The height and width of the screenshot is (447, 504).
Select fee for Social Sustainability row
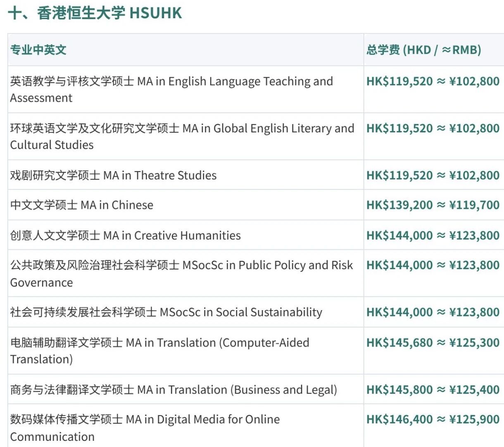(433, 312)
